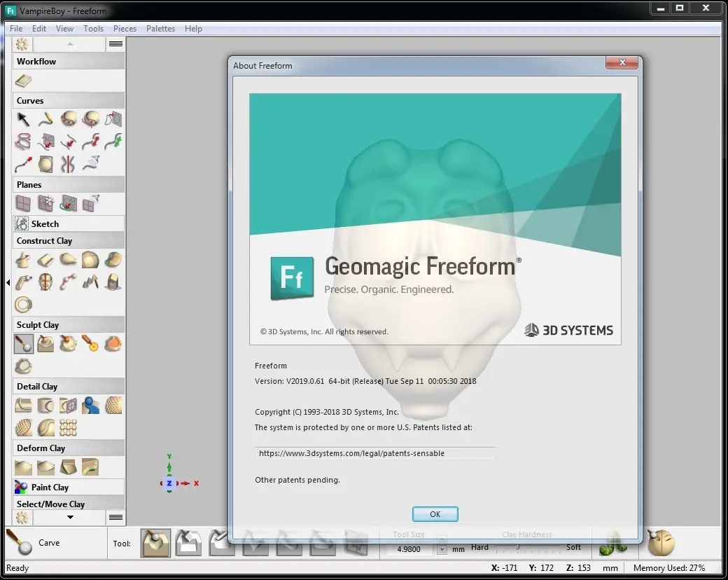This screenshot has width=728, height=580.
Task: Select the black arrow curve selection tool
Action: point(22,120)
